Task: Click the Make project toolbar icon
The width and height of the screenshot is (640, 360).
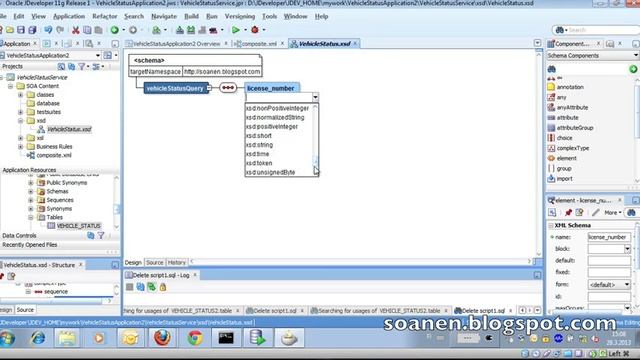Action: 180,30
